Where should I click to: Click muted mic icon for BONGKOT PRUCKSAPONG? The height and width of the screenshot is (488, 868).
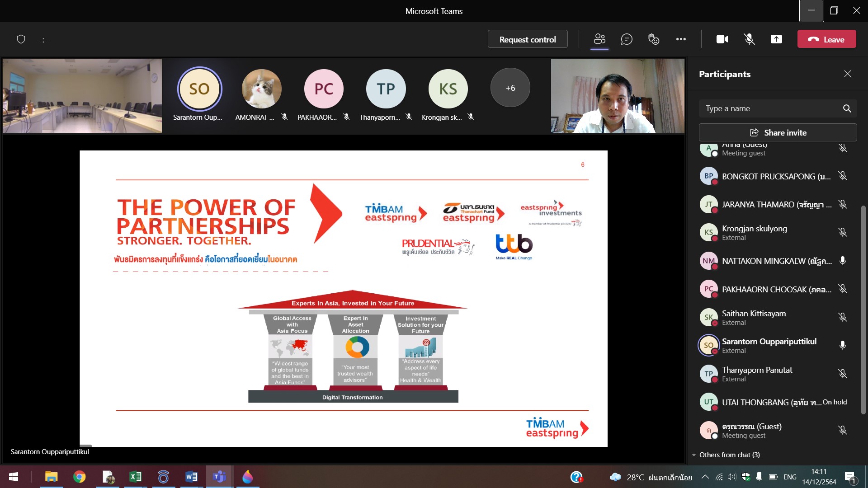[x=843, y=176]
